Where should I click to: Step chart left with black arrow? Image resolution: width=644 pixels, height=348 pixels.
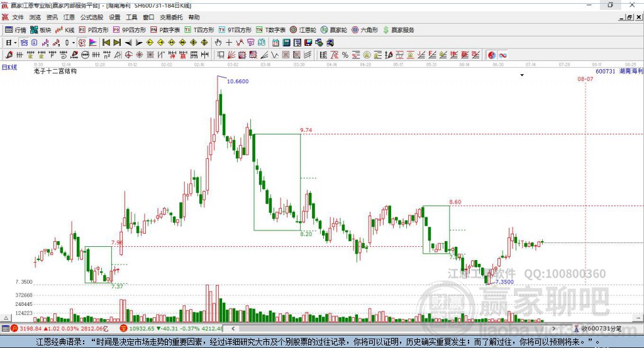(128, 43)
